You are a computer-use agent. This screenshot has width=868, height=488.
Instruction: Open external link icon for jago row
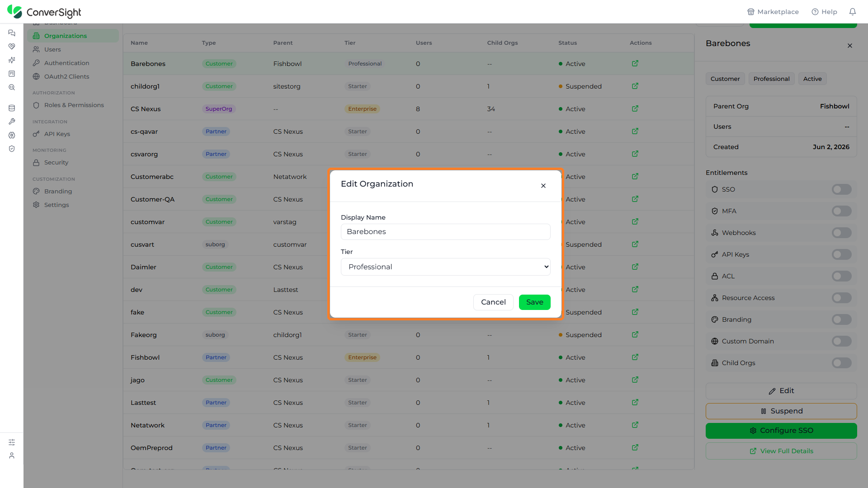[x=635, y=380]
